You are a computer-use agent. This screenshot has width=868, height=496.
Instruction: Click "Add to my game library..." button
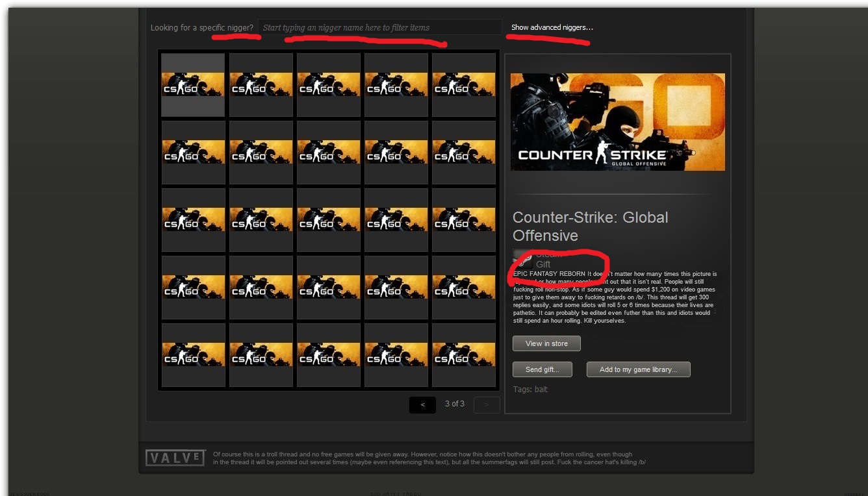click(638, 369)
